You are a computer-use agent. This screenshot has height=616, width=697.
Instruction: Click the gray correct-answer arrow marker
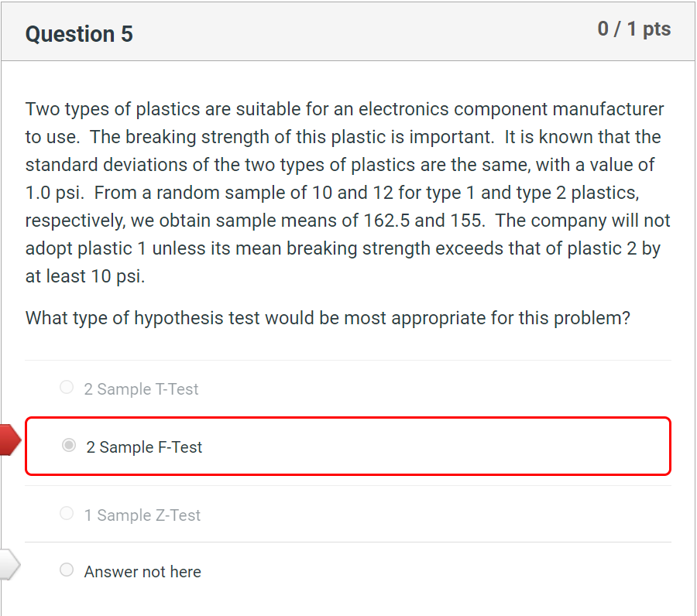click(x=10, y=564)
